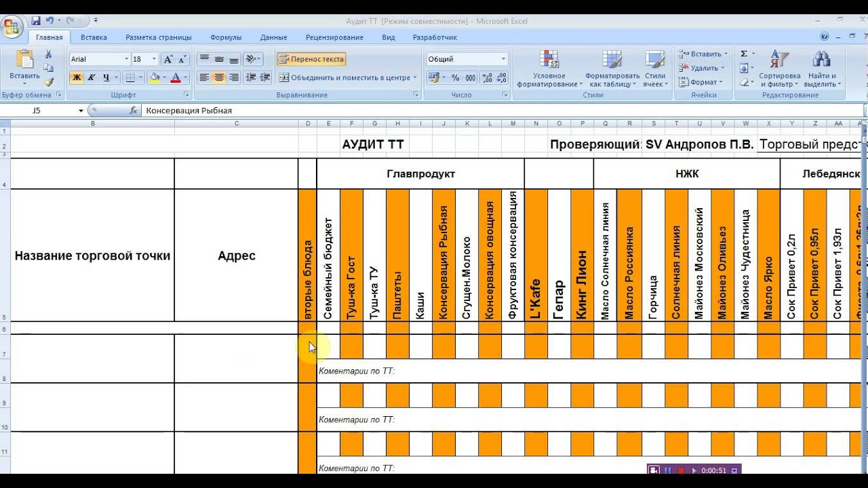This screenshot has height=488, width=868.
Task: Open Форматировать как таблицу gallery
Action: (x=612, y=68)
